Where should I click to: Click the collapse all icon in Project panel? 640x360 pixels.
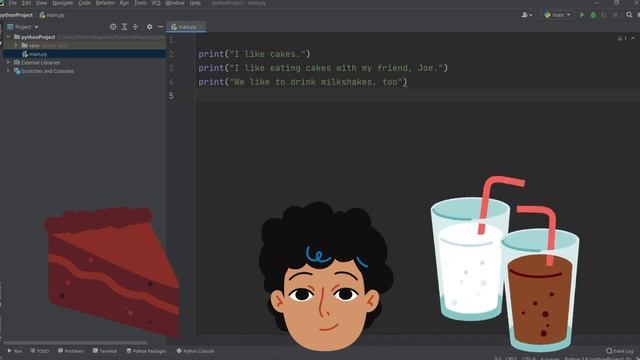coord(136,27)
